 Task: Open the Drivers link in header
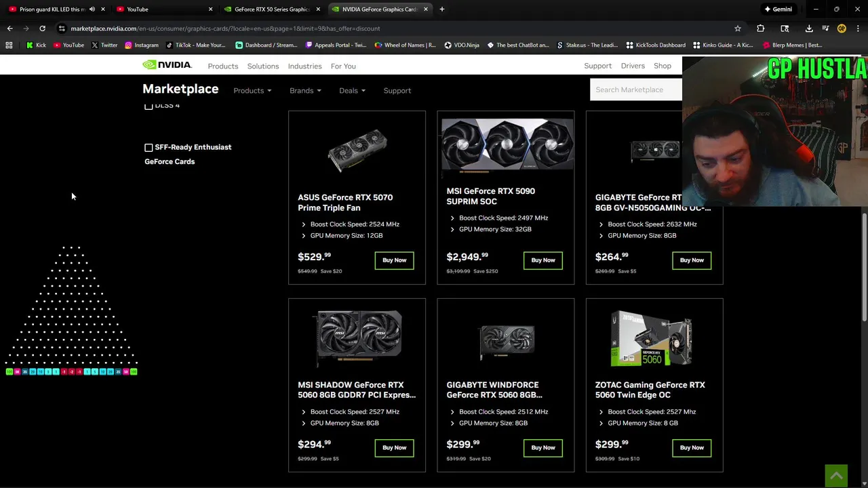[633, 66]
